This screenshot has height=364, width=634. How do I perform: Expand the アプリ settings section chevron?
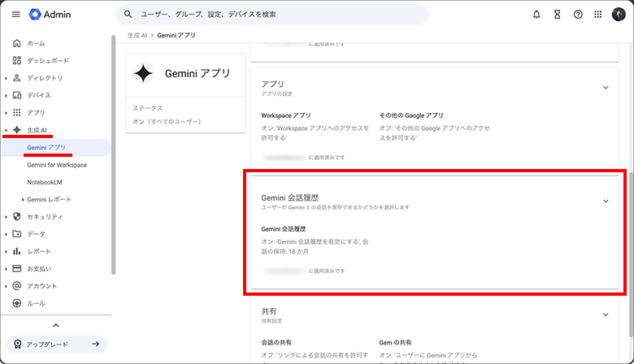[x=606, y=87]
